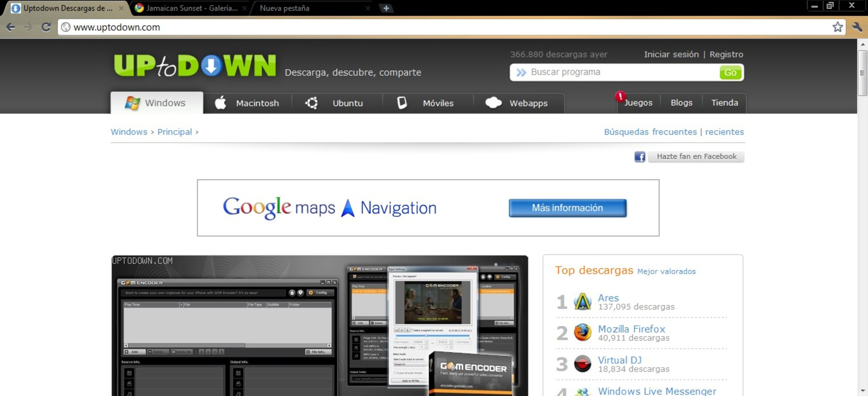Reload the page with the refresh icon
This screenshot has height=396, width=868.
[46, 27]
